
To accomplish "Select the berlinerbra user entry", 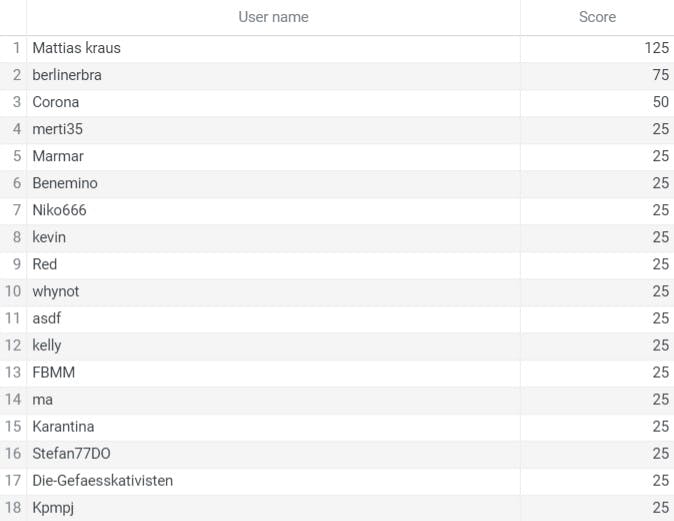I will pos(67,75).
